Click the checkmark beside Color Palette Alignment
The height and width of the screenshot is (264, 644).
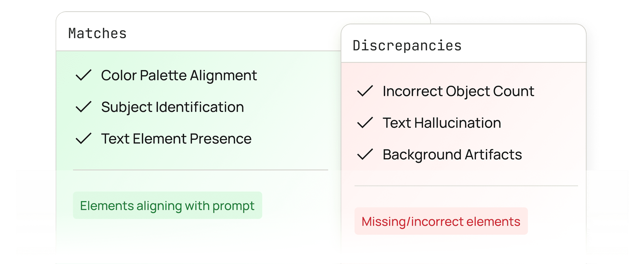(84, 75)
